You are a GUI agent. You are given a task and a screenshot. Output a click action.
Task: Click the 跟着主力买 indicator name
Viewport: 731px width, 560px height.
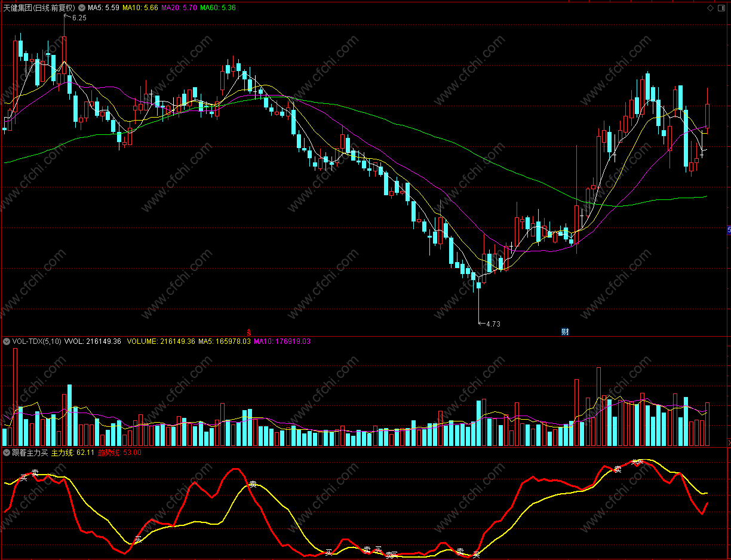30,453
